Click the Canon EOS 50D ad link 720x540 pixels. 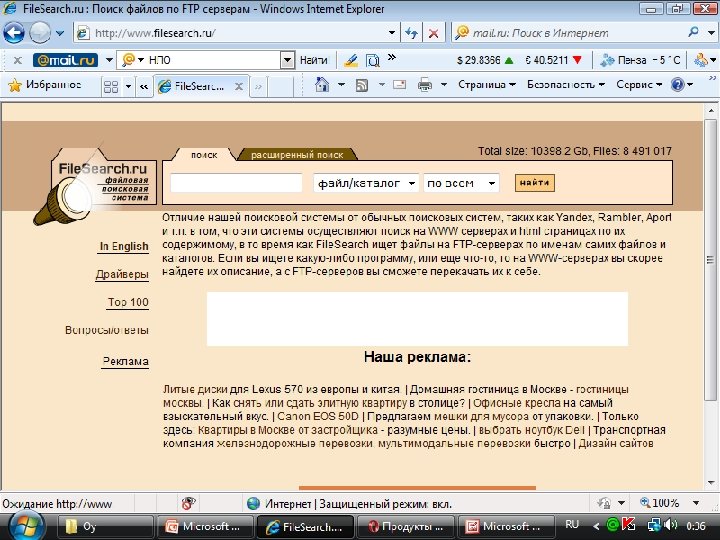click(318, 416)
